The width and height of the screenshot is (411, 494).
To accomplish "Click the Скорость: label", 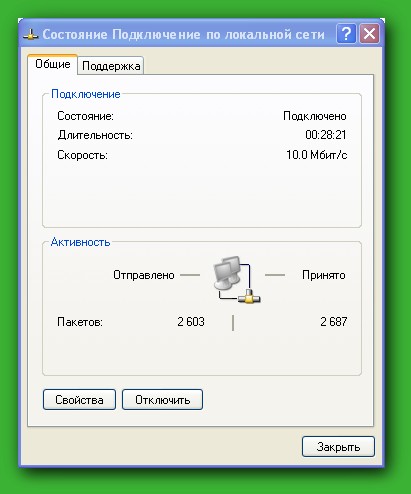I will [x=82, y=155].
